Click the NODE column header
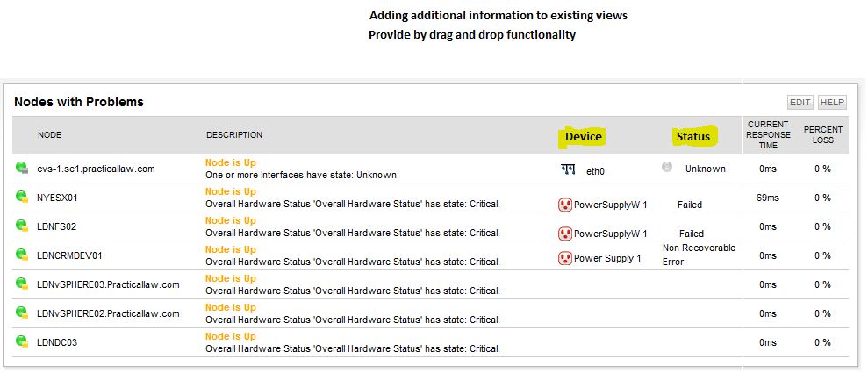 [x=49, y=135]
